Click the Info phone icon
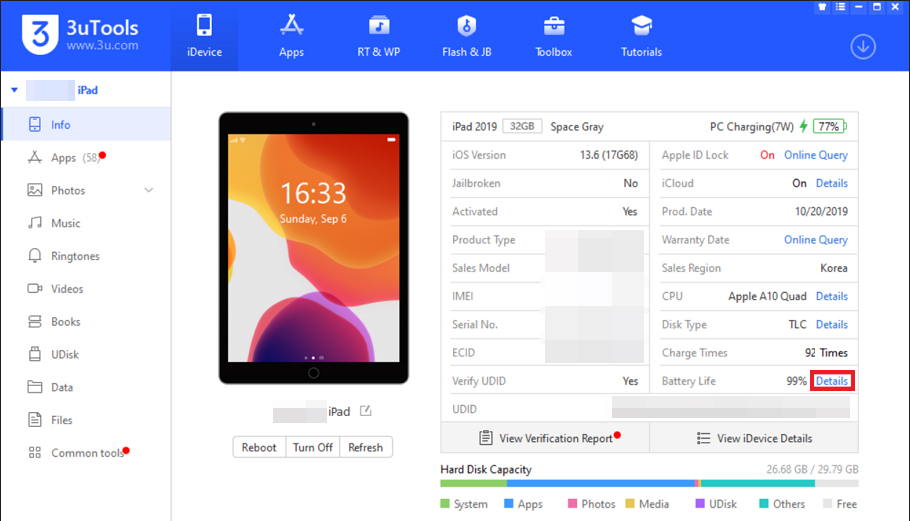910x521 pixels. coord(35,124)
